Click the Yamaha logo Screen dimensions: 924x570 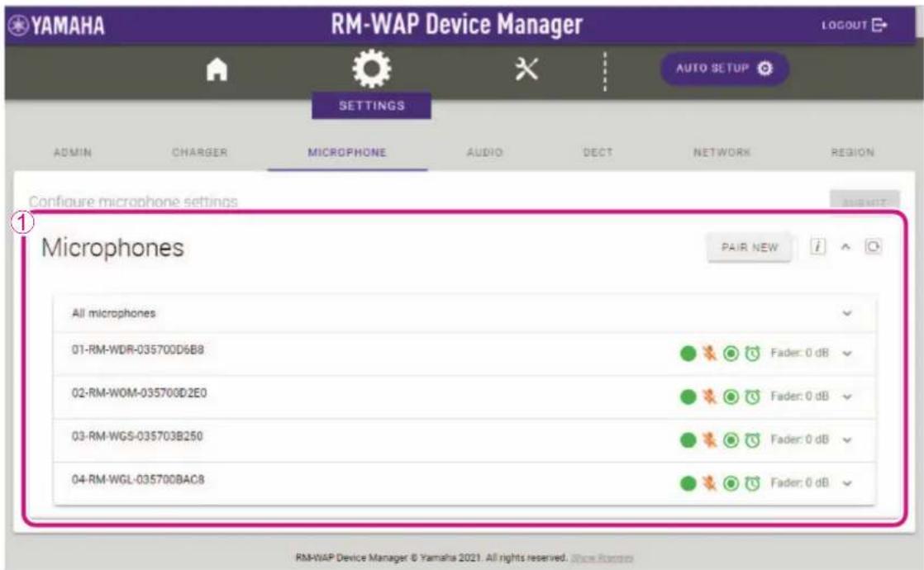pyautogui.click(x=57, y=26)
